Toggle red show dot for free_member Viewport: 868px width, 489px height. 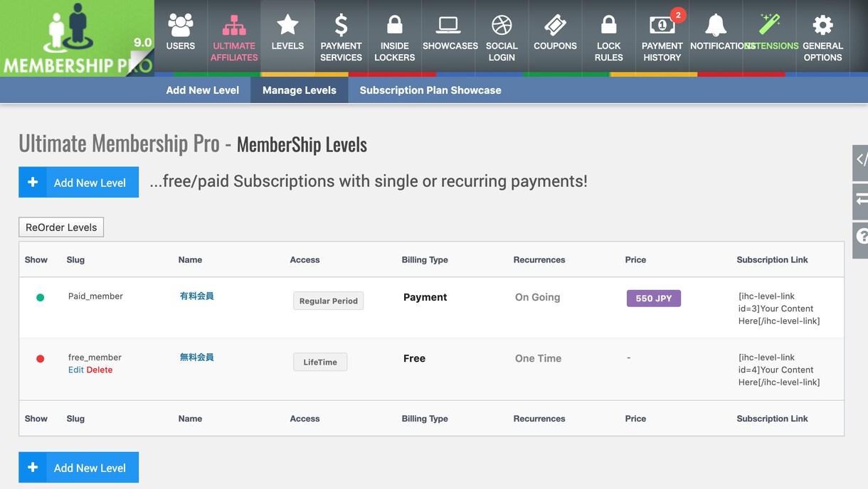pyautogui.click(x=41, y=359)
